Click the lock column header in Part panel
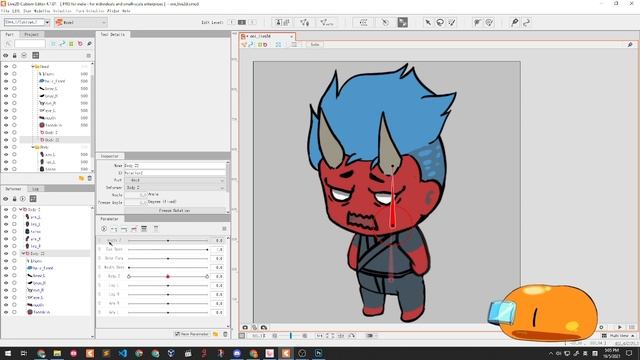640x360 pixels. tap(14, 56)
